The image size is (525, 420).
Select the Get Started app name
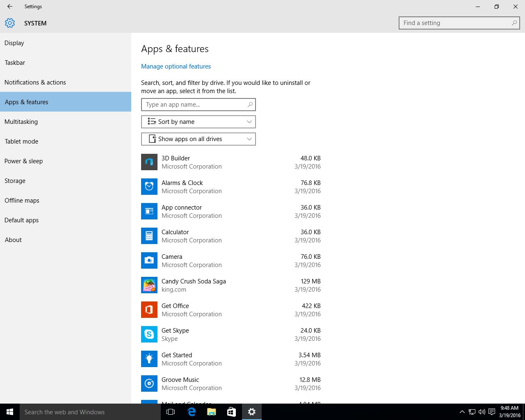click(177, 355)
